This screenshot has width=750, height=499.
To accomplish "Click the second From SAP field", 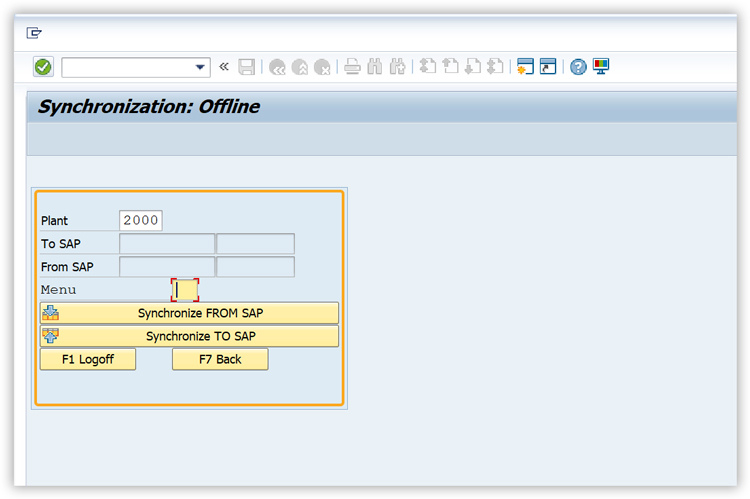I will (x=255, y=266).
